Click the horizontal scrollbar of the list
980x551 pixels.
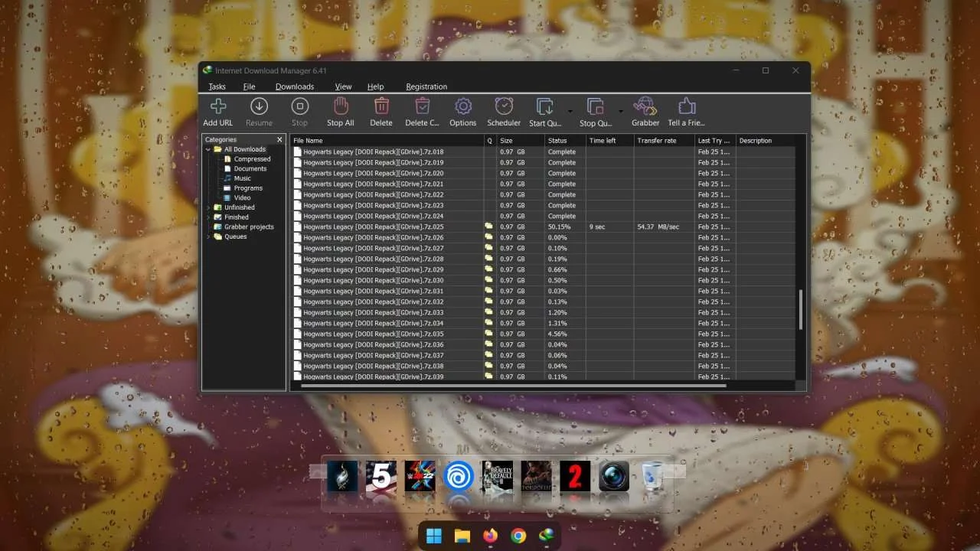tap(514, 386)
